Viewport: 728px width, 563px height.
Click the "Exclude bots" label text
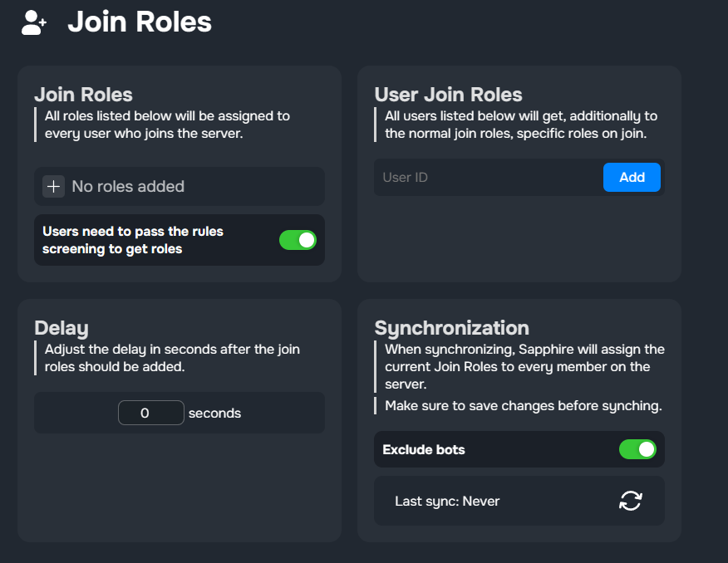click(x=423, y=449)
